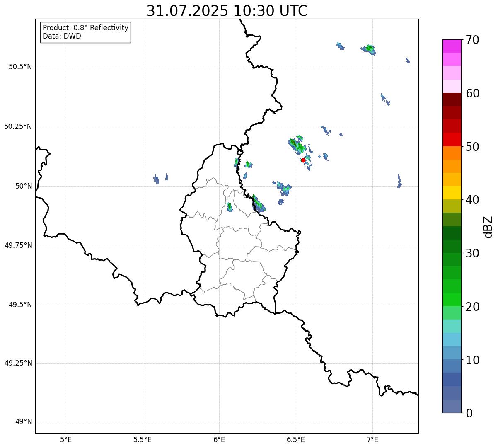Click the '49.5°N' latitude label

pos(20,305)
